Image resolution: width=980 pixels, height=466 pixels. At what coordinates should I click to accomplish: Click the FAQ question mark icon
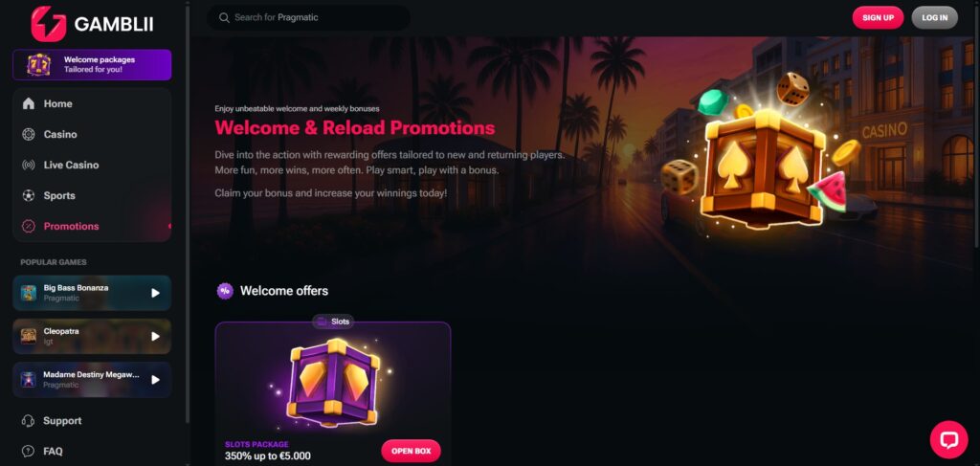click(x=28, y=451)
